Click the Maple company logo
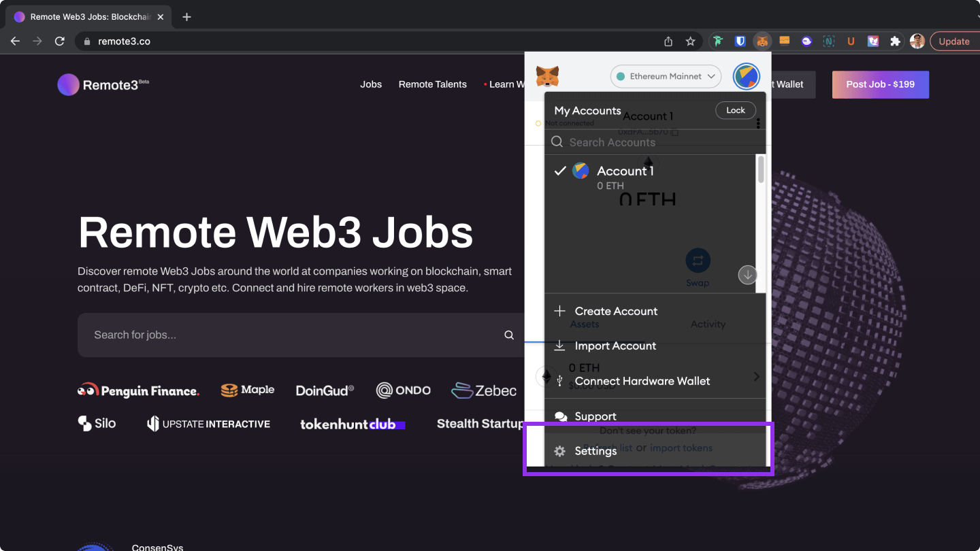980x551 pixels. pos(248,390)
